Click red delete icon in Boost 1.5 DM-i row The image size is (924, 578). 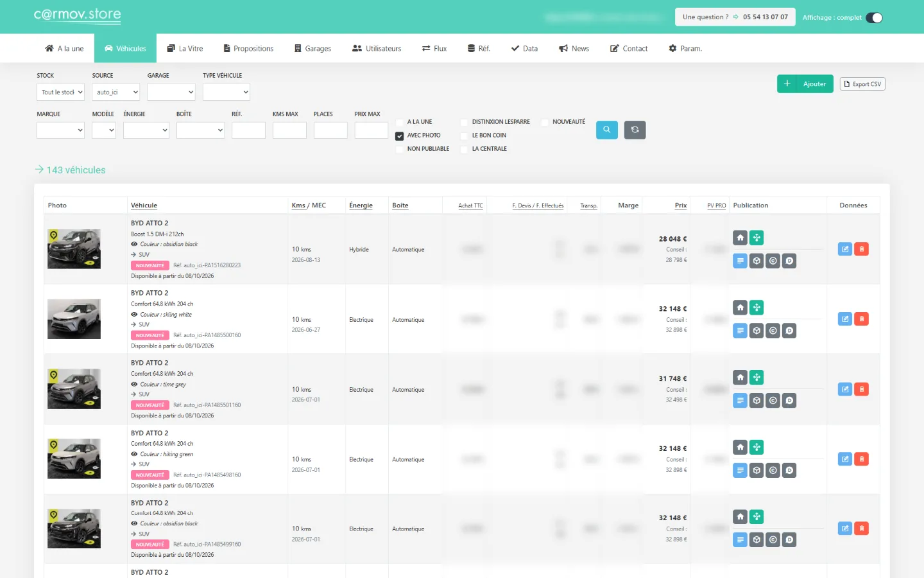point(862,249)
